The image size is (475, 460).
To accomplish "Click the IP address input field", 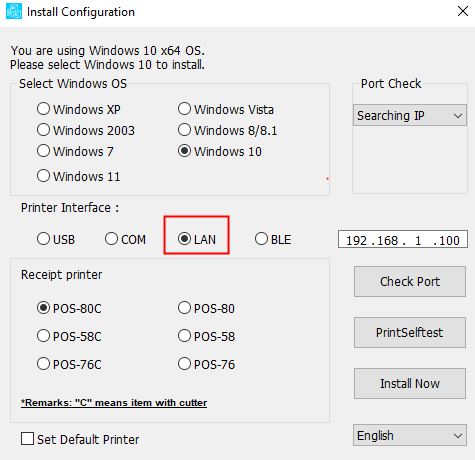I will click(403, 240).
